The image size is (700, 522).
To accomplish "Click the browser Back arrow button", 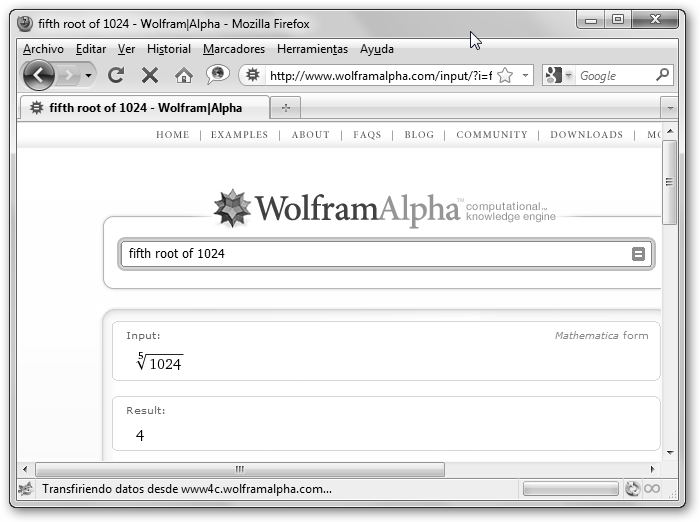I will tap(38, 75).
